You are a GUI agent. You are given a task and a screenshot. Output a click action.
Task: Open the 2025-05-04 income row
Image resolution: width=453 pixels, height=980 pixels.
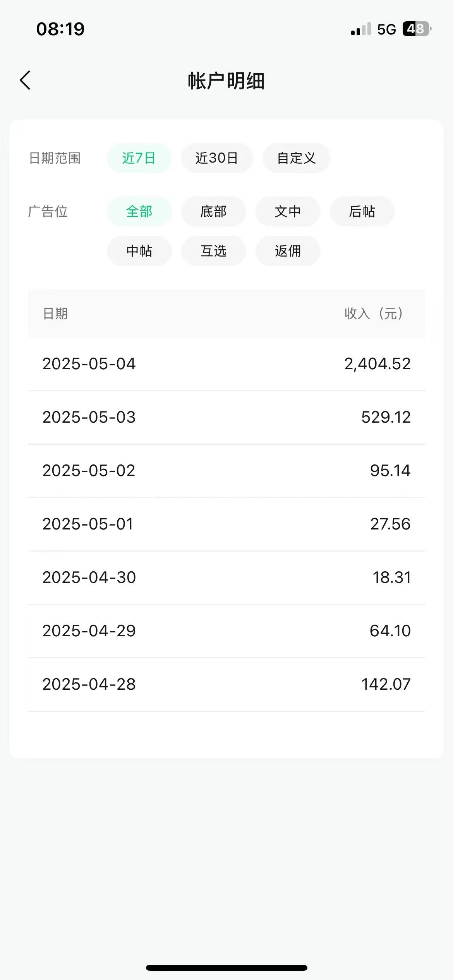(x=226, y=364)
